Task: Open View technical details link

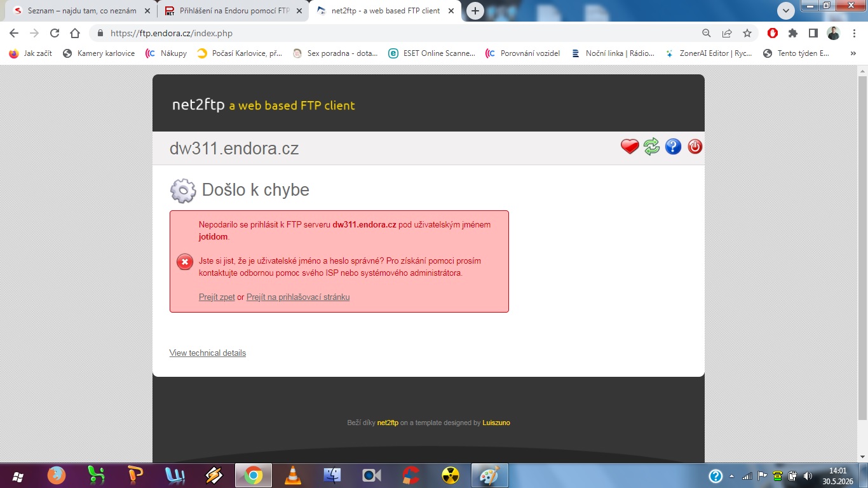Action: coord(207,353)
